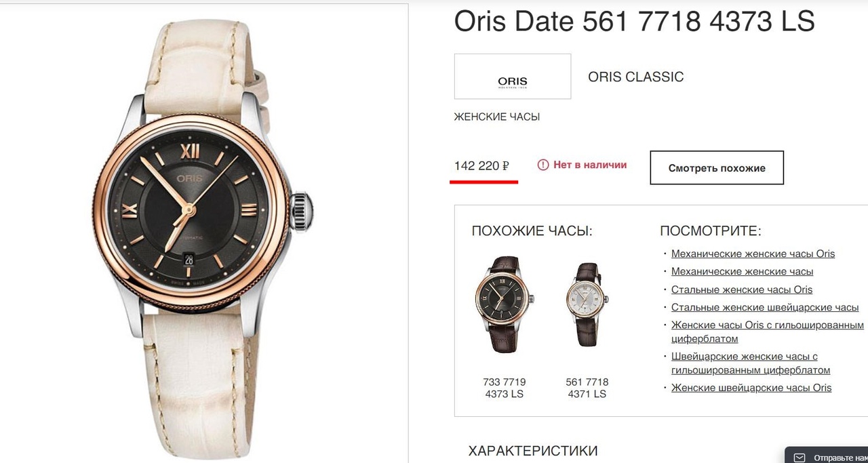868x463 pixels.
Task: Open 'Стальные женские часы Oris' link
Action: point(741,289)
